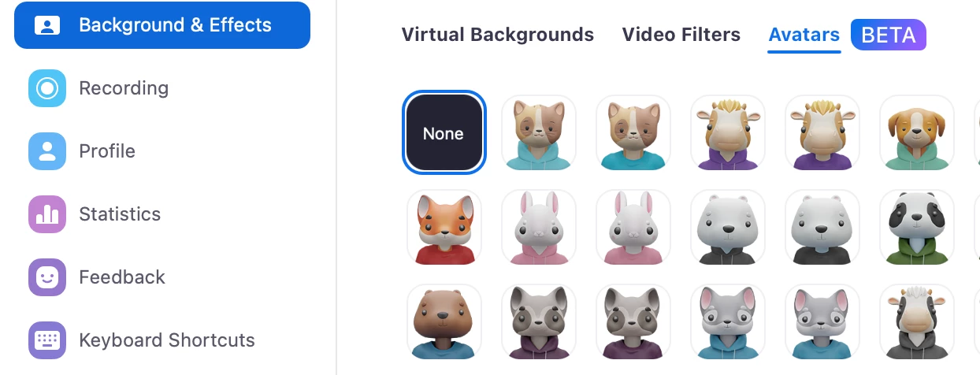The height and width of the screenshot is (375, 980).
Task: Pick the polar bear avatar in black hoodie
Action: coord(728,227)
